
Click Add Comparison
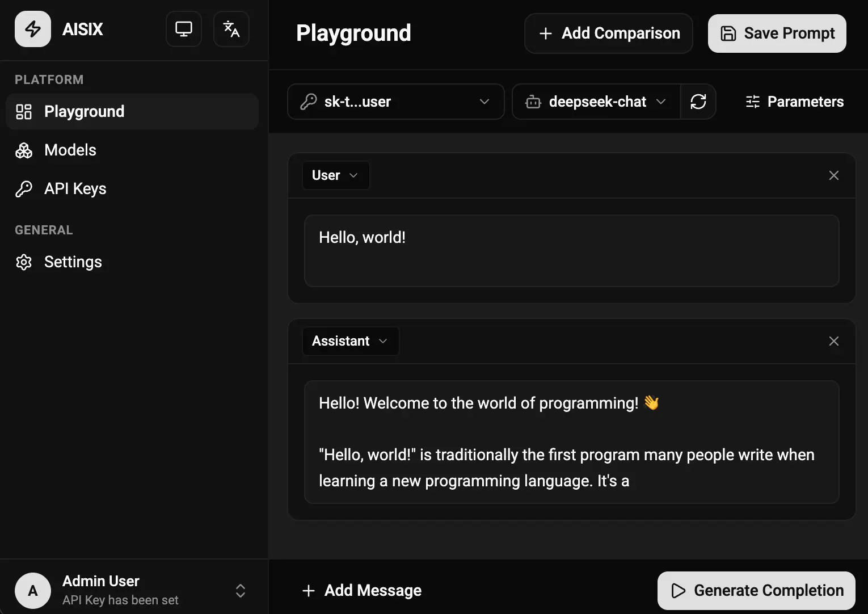click(608, 33)
